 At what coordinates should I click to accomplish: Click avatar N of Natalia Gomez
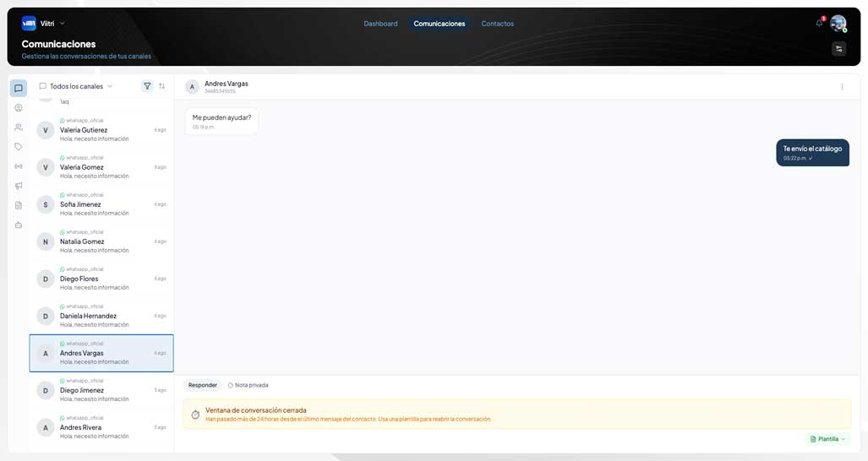(46, 241)
